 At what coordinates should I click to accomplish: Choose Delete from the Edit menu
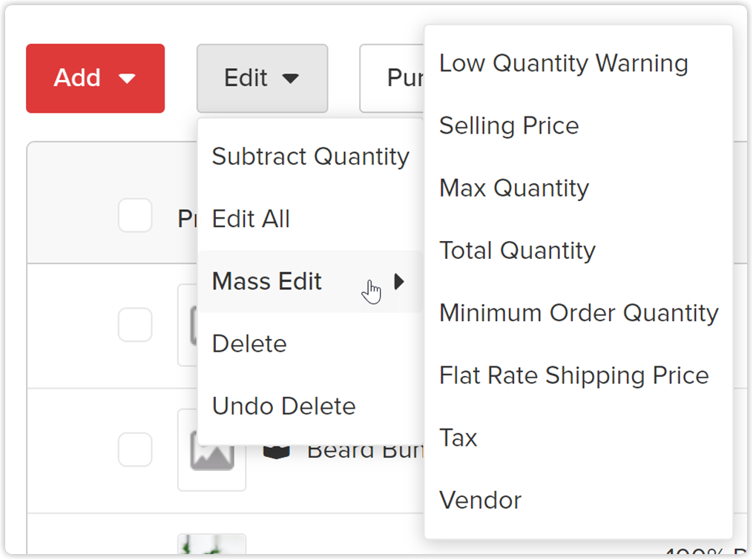pos(310,344)
